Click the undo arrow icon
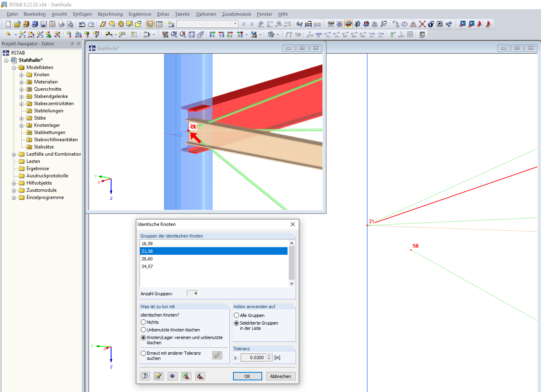This screenshot has width=541, height=392. pyautogui.click(x=82, y=24)
